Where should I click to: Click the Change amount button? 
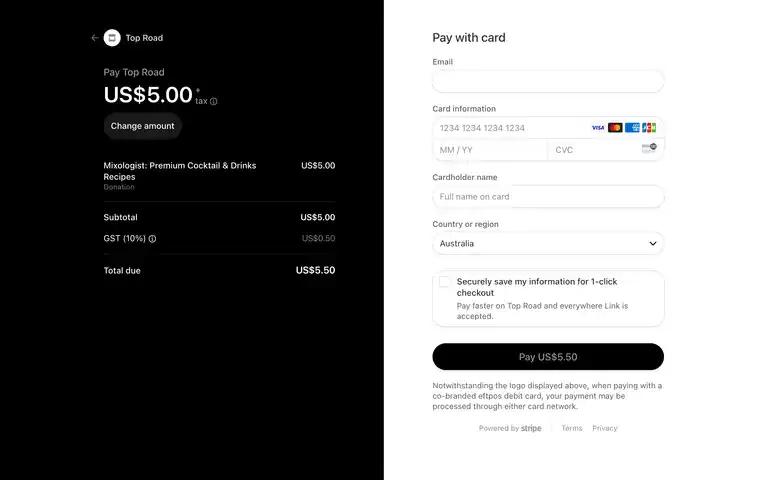tap(143, 126)
